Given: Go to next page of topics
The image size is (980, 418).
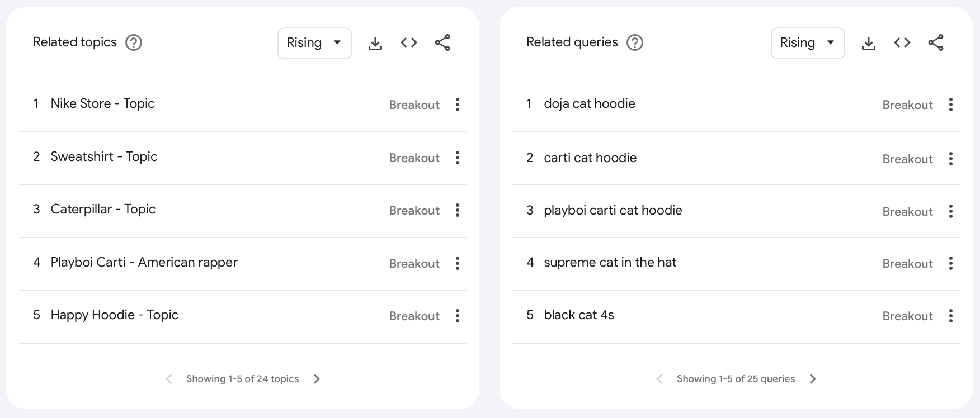Looking at the screenshot, I should click(317, 379).
